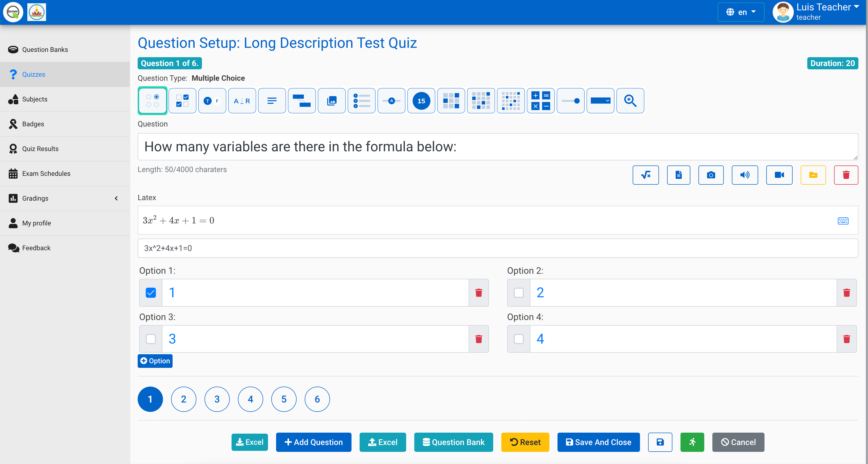Click the video camera attachment icon

(x=779, y=175)
